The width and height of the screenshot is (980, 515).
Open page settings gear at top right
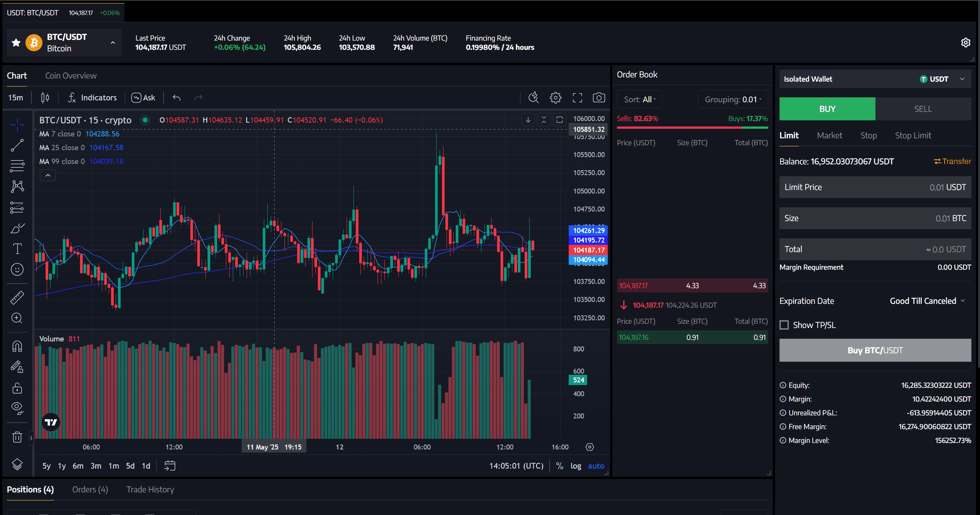[x=965, y=43]
